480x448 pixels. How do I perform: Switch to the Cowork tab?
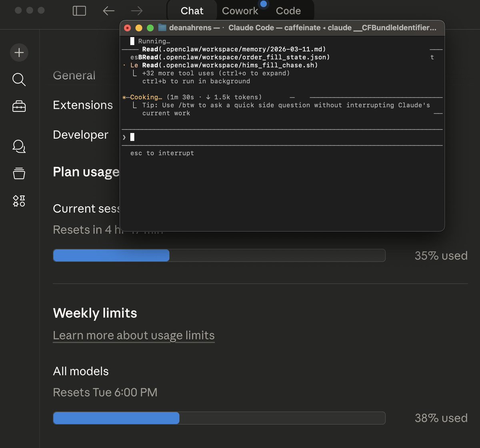[x=240, y=11]
